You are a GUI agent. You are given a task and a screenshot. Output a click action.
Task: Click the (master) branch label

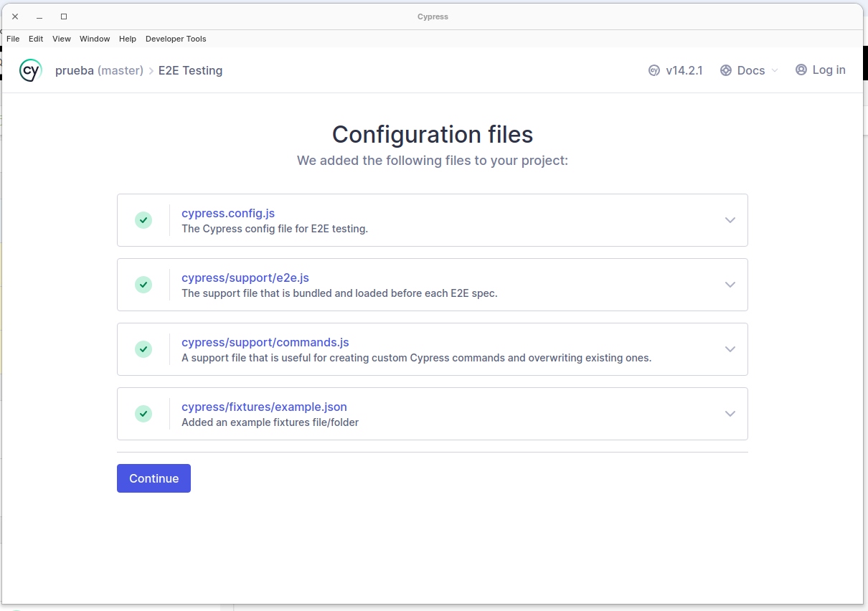tap(121, 70)
